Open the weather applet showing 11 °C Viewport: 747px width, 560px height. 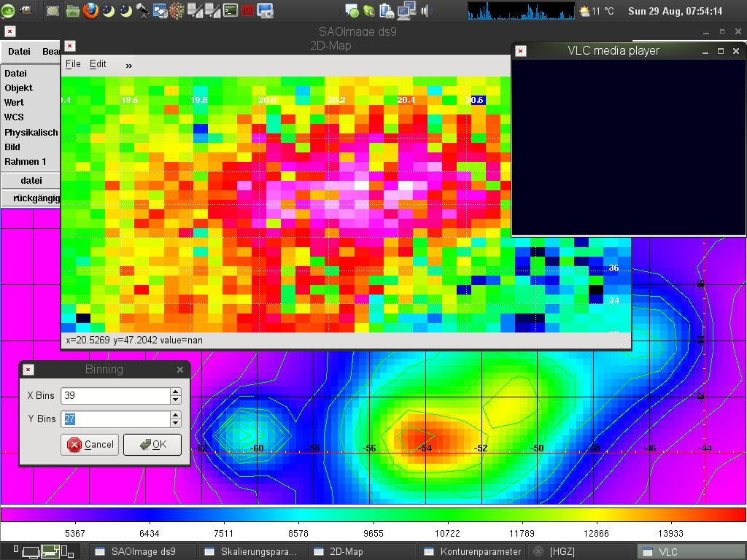pos(597,11)
